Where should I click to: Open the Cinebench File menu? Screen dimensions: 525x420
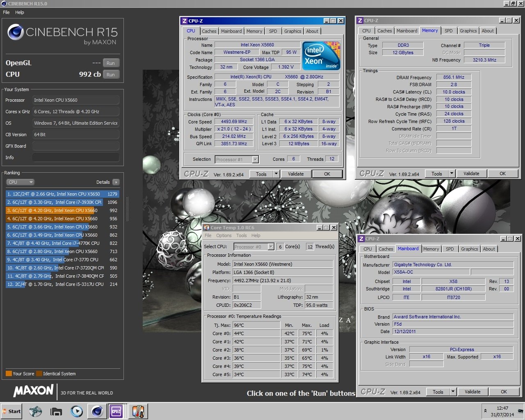click(x=7, y=12)
